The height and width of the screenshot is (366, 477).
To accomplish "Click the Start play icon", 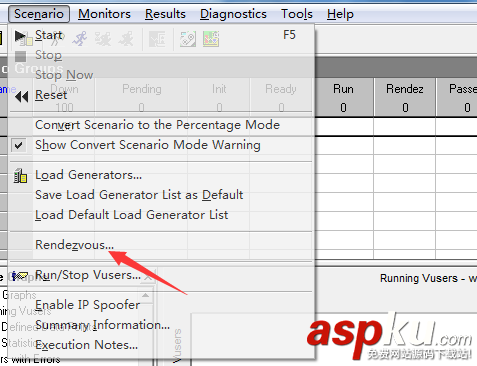I will pos(21,36).
